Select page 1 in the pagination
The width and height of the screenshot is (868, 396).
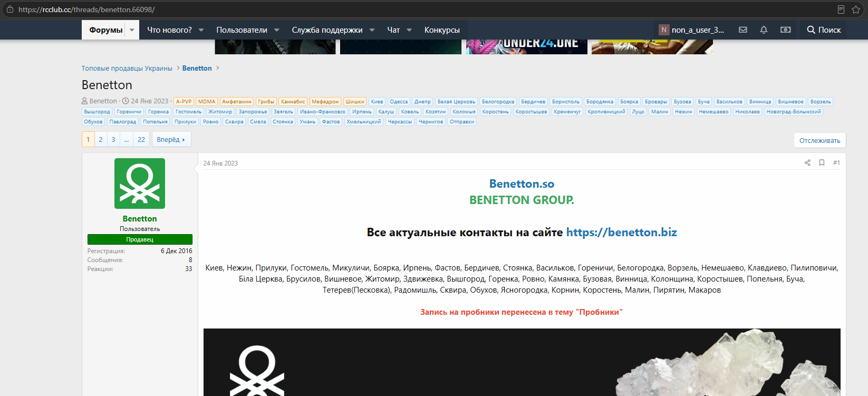(x=88, y=140)
